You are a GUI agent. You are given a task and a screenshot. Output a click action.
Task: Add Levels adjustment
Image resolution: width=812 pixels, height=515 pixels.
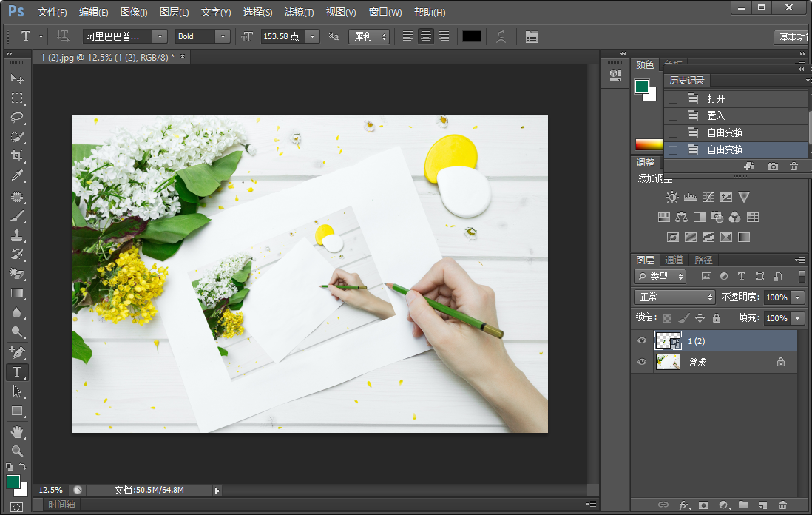(x=690, y=197)
